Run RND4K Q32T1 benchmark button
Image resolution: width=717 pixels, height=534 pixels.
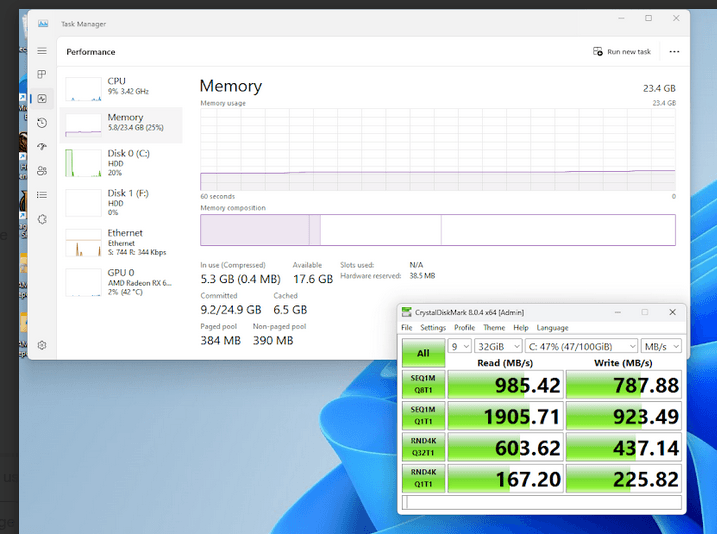click(x=423, y=447)
